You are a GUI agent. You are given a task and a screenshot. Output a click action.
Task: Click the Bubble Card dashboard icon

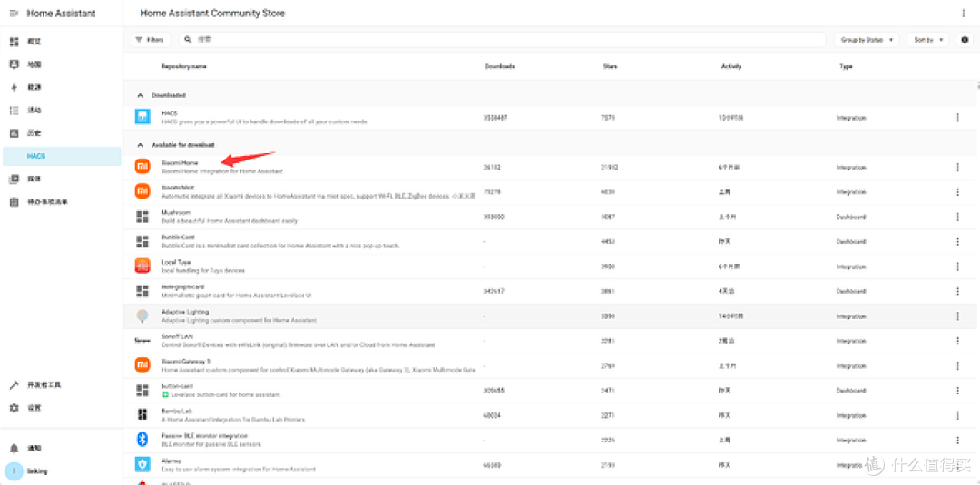tap(142, 241)
